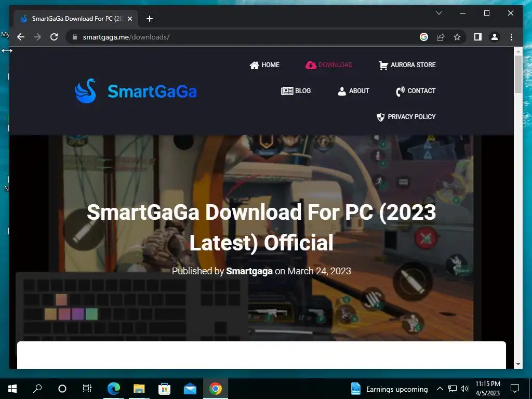
Task: Expand the tab search chevron
Action: pos(438,13)
